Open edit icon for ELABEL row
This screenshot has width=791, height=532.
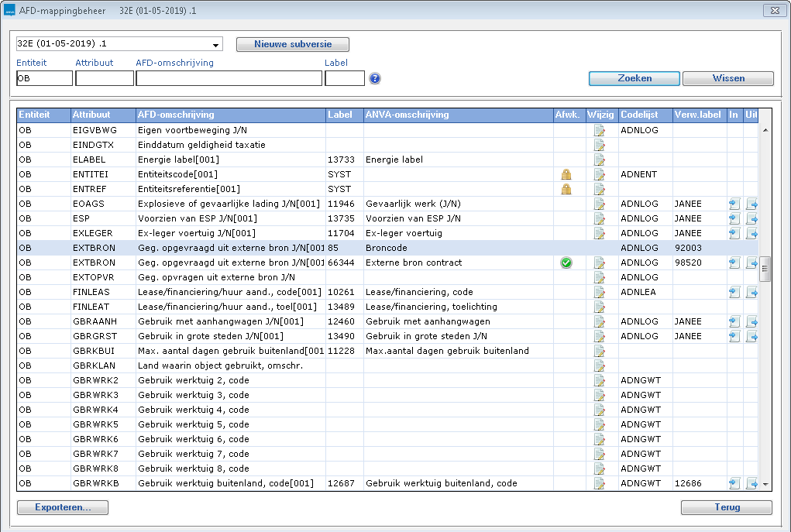599,160
